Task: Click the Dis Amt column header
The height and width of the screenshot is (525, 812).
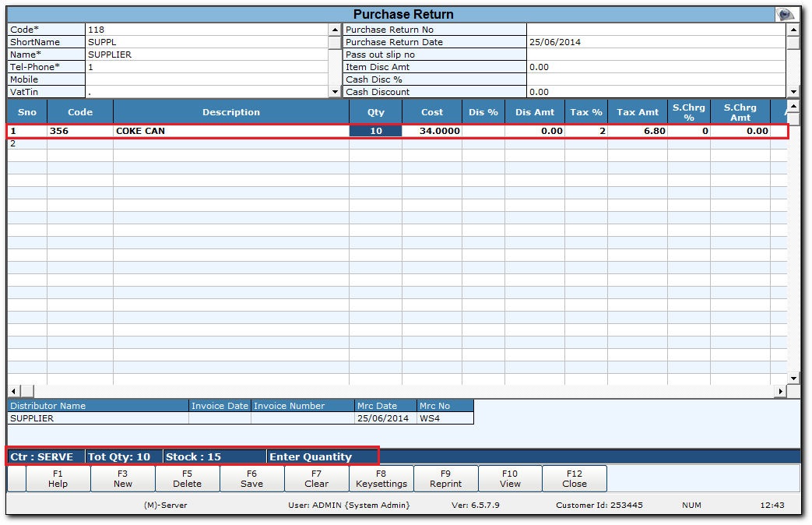Action: coord(534,112)
